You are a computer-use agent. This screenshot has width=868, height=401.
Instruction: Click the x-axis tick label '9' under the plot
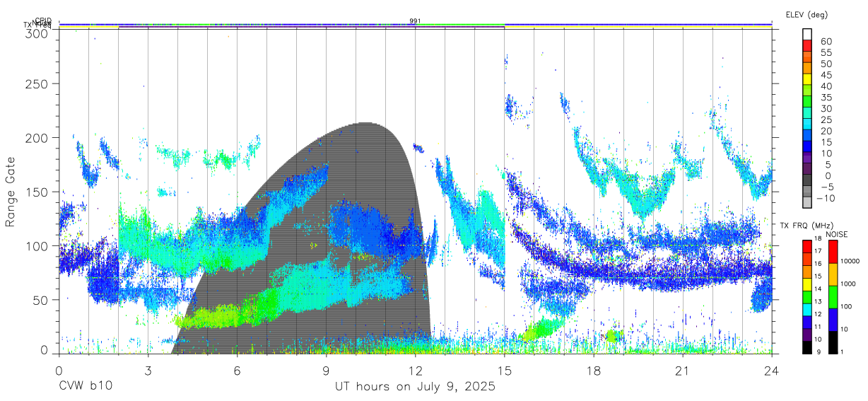tap(326, 371)
